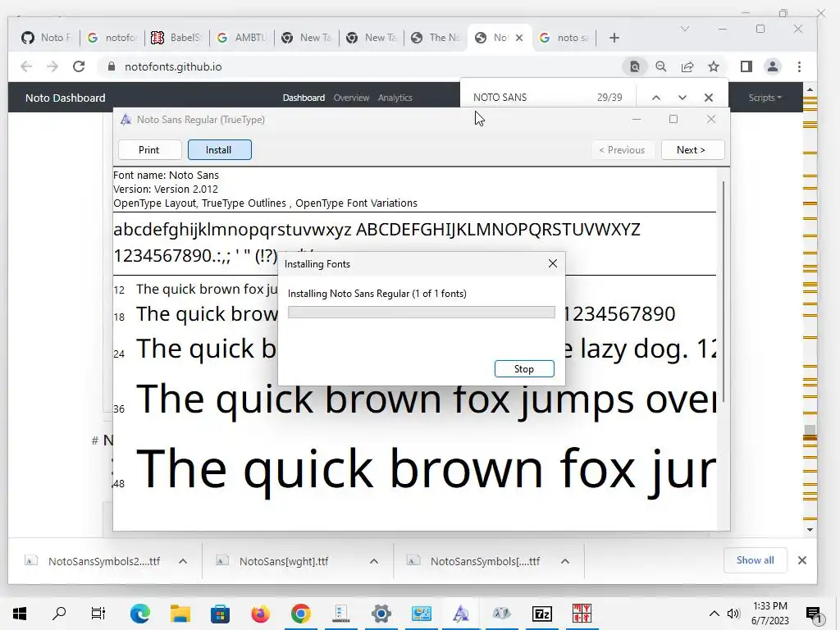The height and width of the screenshot is (630, 840).
Task: Open Firefox from taskbar
Action: 260,614
